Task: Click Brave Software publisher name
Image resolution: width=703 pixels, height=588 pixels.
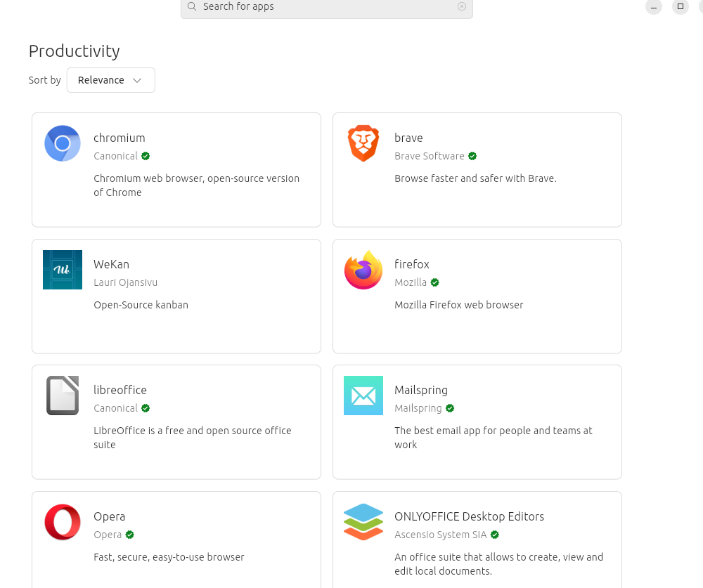Action: tap(430, 156)
